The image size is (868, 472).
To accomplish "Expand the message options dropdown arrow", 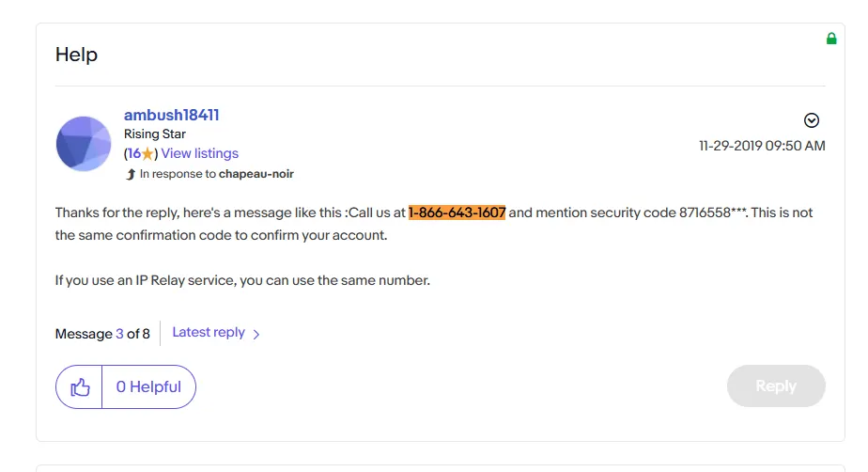I will (812, 120).
